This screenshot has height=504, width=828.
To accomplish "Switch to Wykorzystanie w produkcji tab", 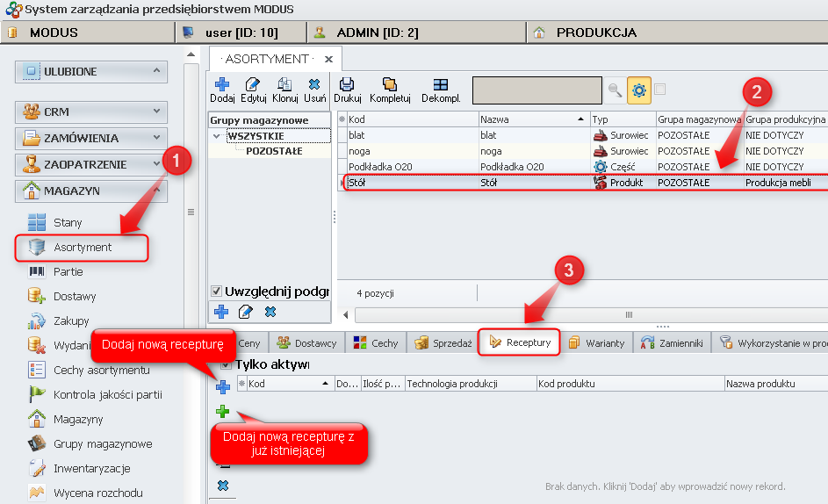I will pyautogui.click(x=771, y=343).
